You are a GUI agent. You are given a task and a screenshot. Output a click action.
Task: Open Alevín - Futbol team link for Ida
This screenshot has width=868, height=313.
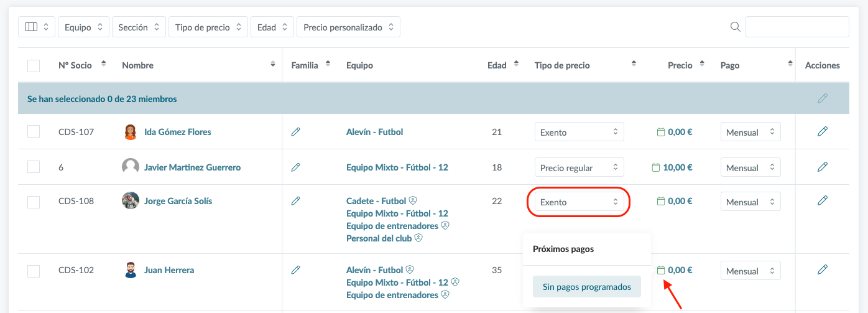point(374,132)
